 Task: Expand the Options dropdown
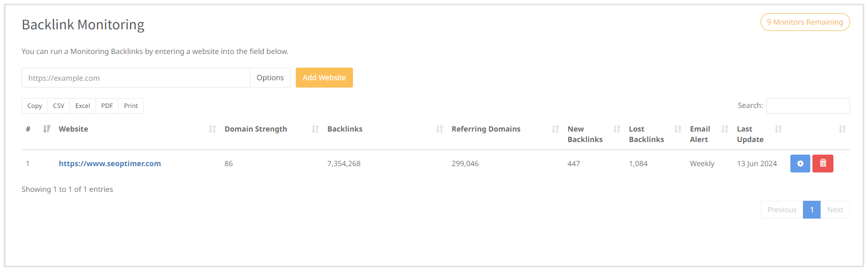[x=270, y=78]
